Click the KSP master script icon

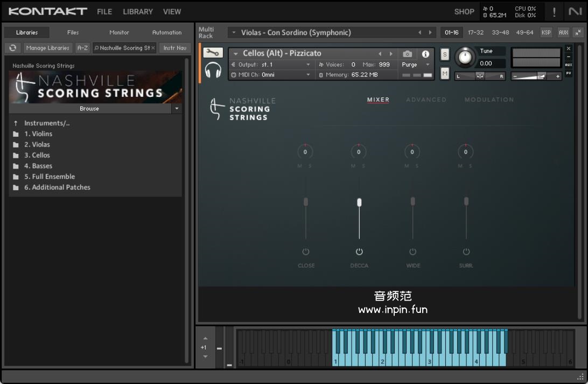(x=546, y=32)
